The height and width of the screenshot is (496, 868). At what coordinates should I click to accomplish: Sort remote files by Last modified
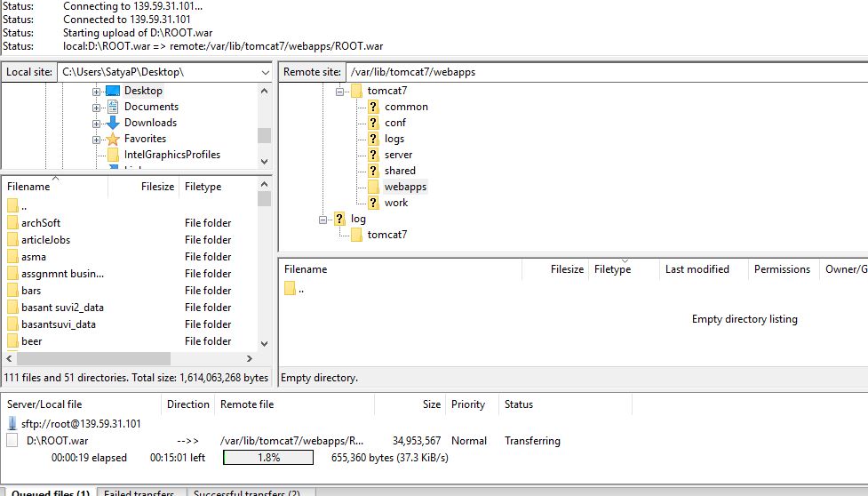pos(703,269)
